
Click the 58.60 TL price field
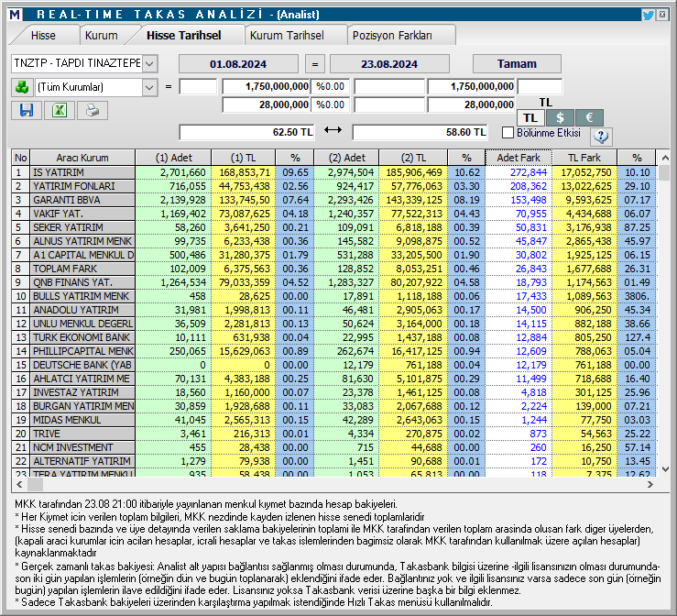click(x=420, y=132)
